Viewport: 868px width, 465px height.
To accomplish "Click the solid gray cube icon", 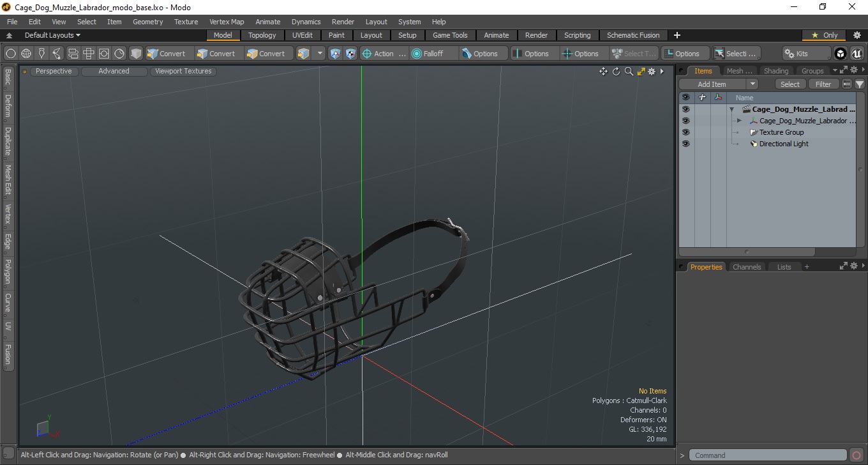I will click(x=135, y=54).
